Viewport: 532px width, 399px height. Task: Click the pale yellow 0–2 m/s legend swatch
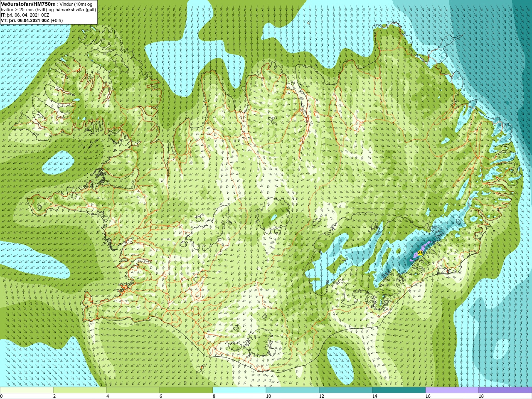coord(27,390)
